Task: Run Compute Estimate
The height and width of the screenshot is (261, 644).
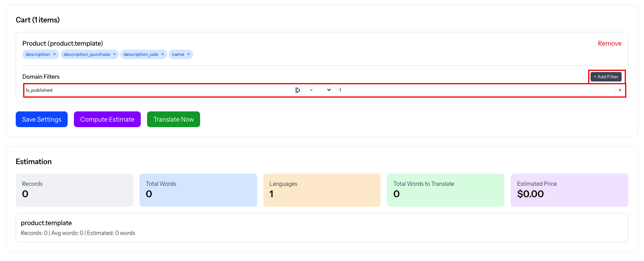Action: tap(107, 119)
